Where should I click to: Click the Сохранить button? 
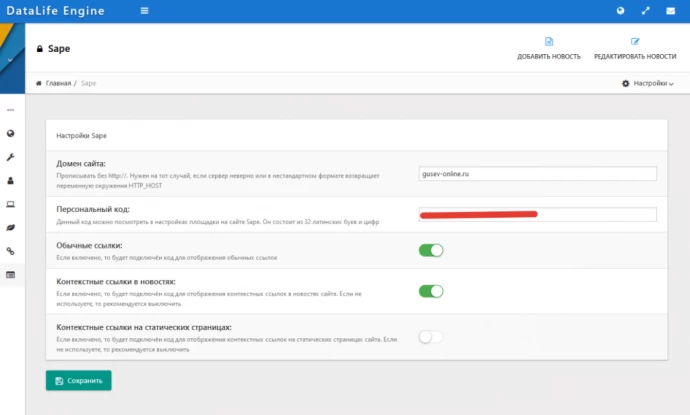click(x=79, y=381)
